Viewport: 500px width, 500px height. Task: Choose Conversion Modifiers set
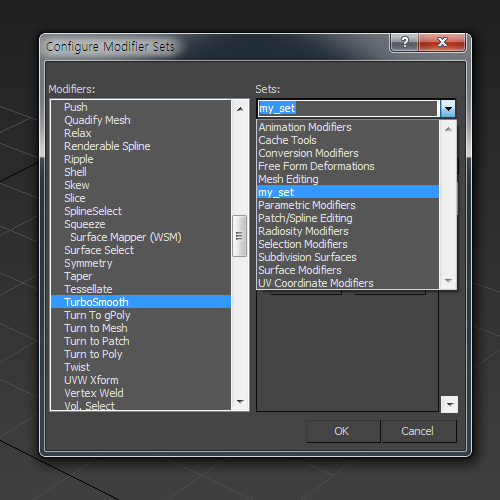[x=348, y=153]
